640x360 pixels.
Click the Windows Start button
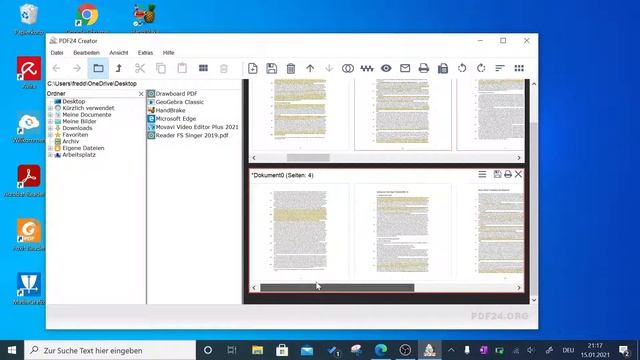pyautogui.click(x=12, y=350)
